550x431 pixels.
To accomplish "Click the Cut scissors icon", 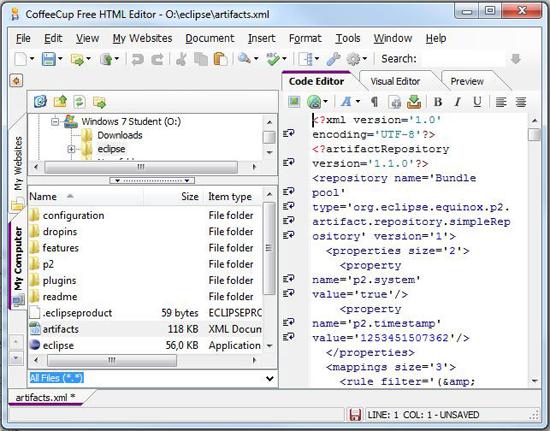I will [181, 59].
